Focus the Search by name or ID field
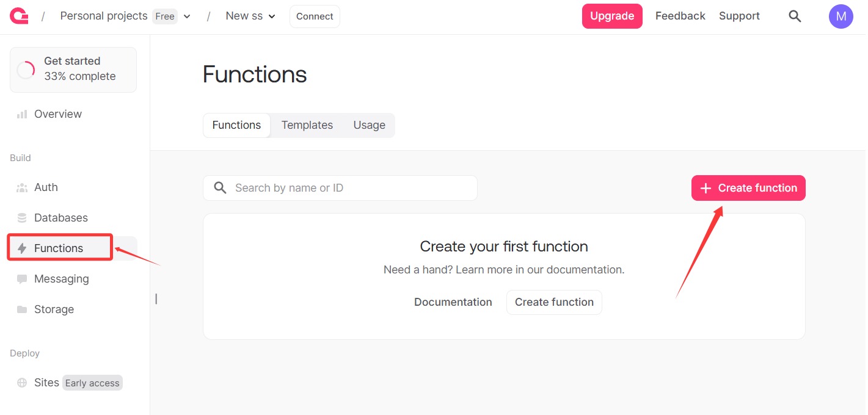Image resolution: width=868 pixels, height=415 pixels. tap(348, 188)
